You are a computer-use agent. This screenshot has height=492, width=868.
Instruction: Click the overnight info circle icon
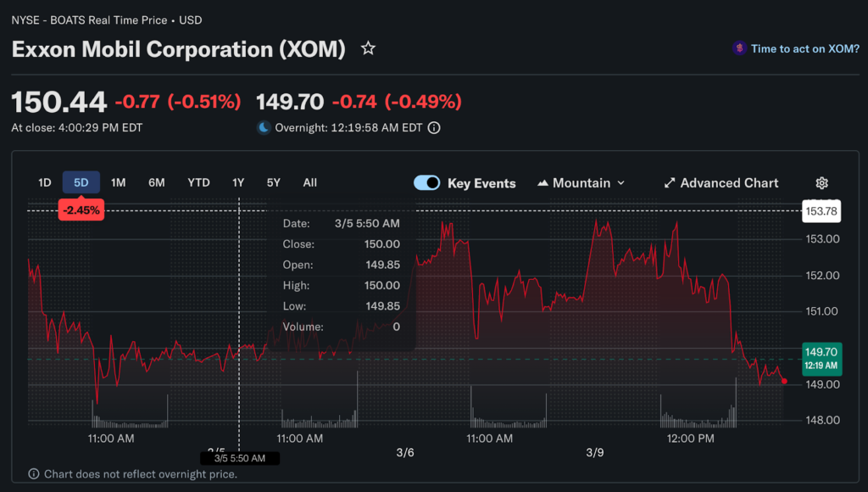click(434, 128)
